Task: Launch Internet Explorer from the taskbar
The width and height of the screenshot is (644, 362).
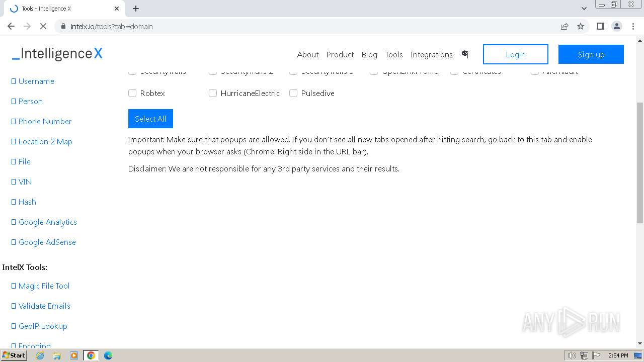Action: [40, 355]
